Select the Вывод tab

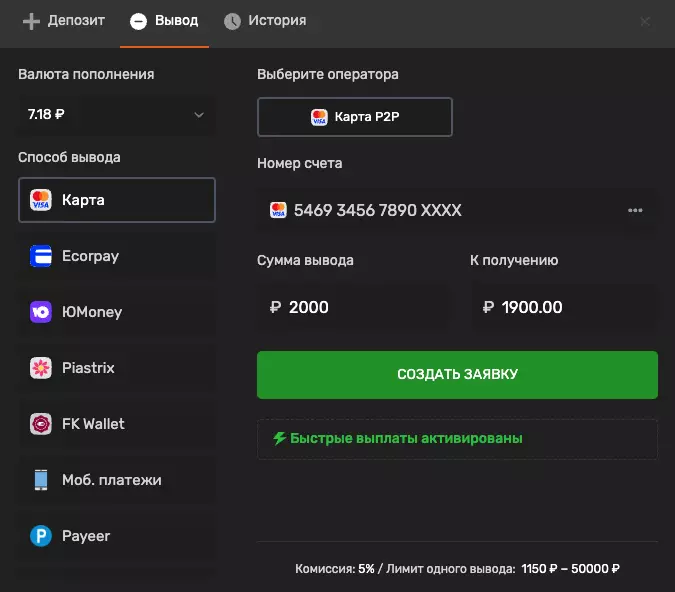click(164, 21)
